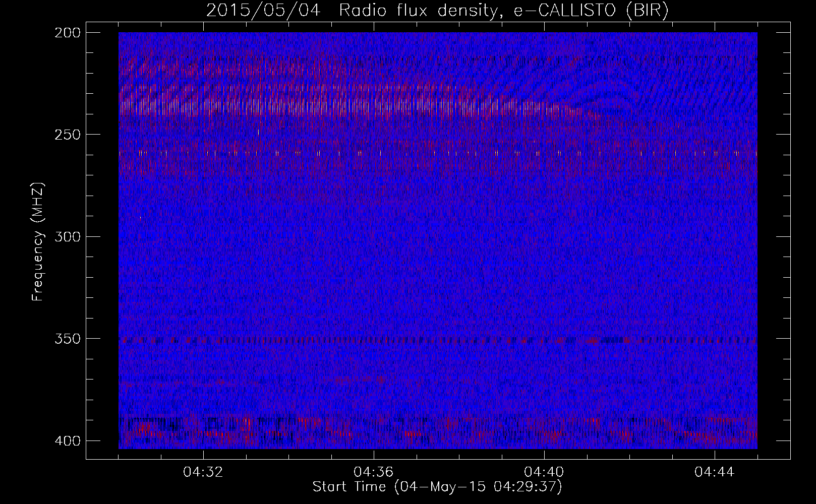The width and height of the screenshot is (816, 504).
Task: Click the dotted interference line near 260 MHz
Action: coord(438,153)
